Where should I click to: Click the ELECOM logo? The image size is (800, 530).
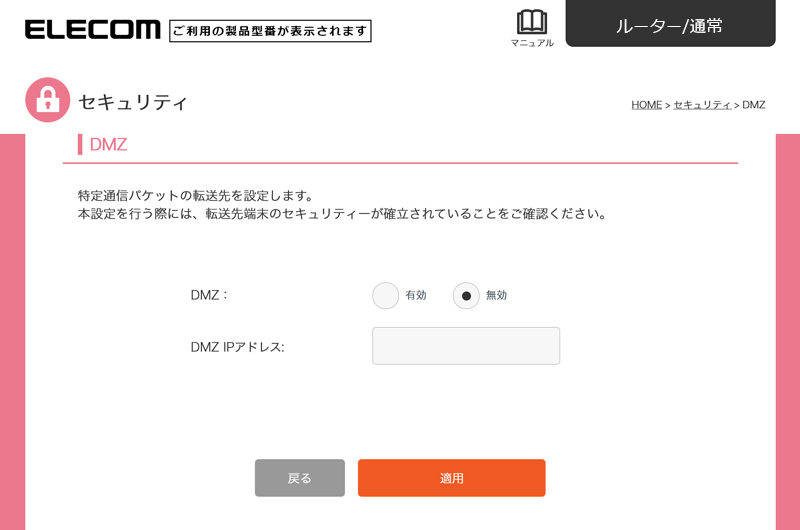click(x=92, y=30)
